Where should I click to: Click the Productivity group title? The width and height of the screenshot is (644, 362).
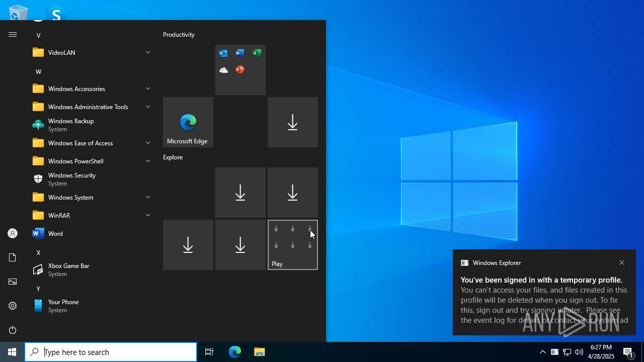pyautogui.click(x=179, y=35)
